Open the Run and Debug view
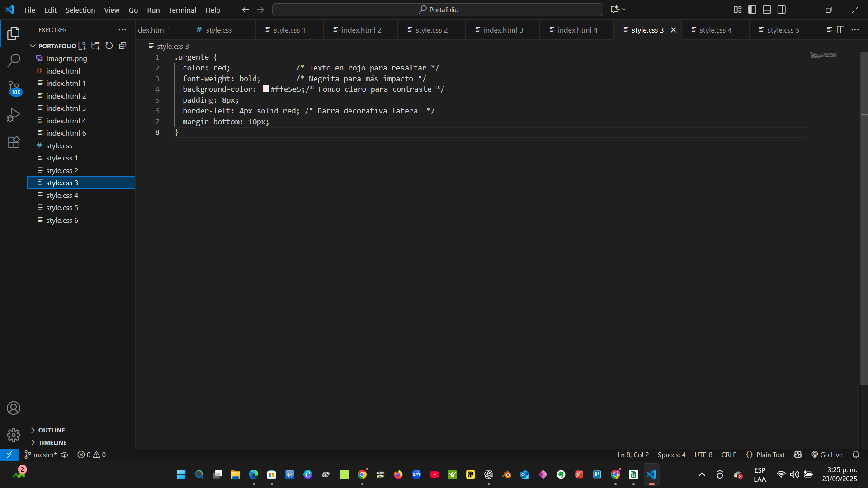 [14, 115]
